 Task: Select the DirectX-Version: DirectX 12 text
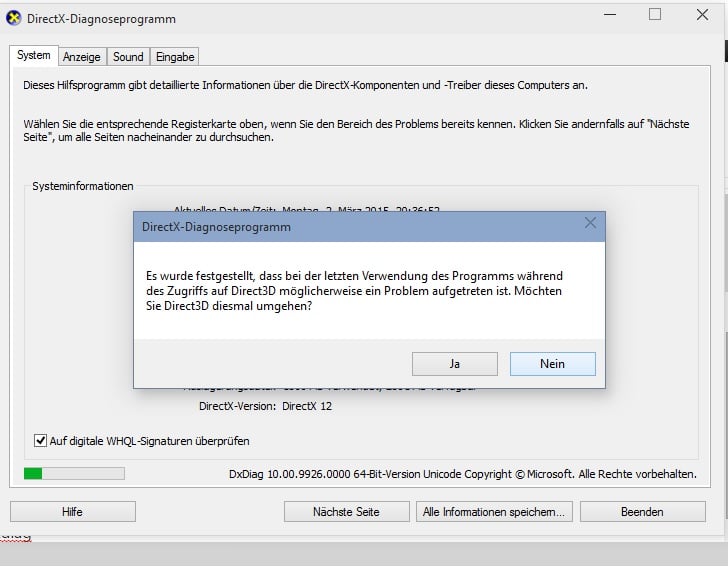coord(265,406)
